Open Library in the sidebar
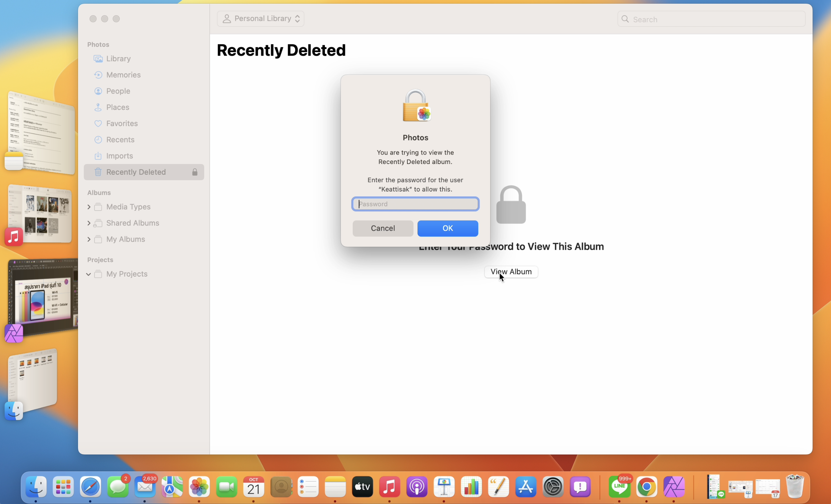Screen dimensions: 831x504 coord(118,59)
